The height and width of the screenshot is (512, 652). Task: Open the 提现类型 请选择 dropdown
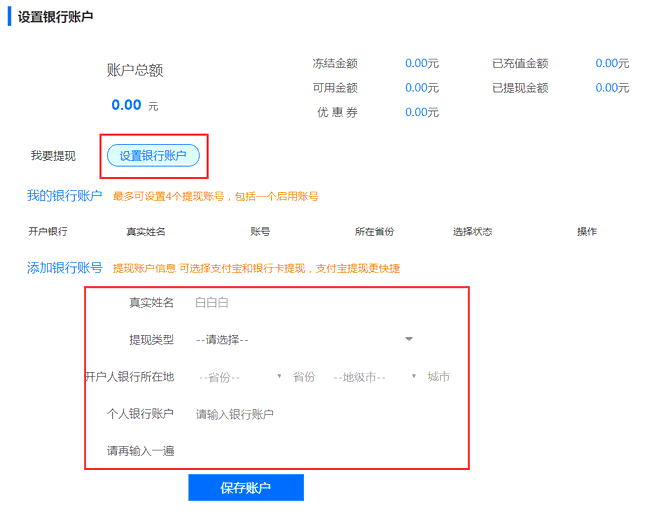pyautogui.click(x=300, y=340)
